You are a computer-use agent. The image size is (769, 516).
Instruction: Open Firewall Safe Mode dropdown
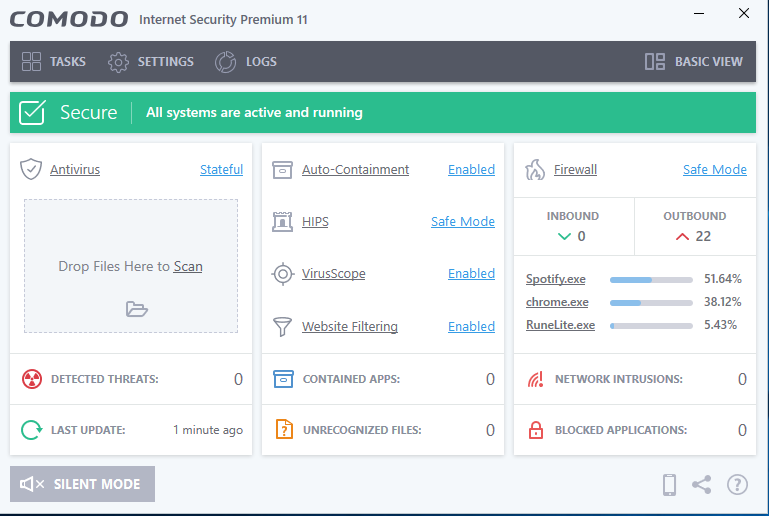tap(714, 169)
